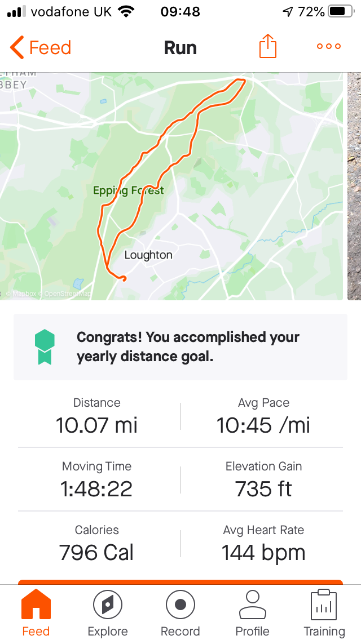Tap the Moving Time 1:48:22 value
The image size is (361, 640).
click(x=97, y=489)
